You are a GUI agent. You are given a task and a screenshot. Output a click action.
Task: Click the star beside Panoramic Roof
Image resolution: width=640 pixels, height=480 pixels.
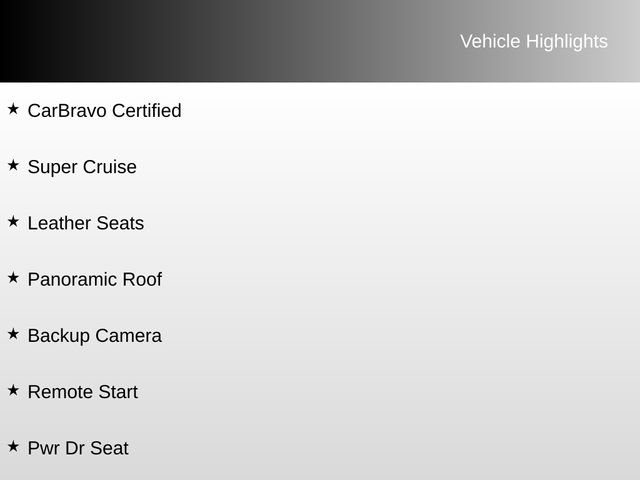(x=13, y=277)
